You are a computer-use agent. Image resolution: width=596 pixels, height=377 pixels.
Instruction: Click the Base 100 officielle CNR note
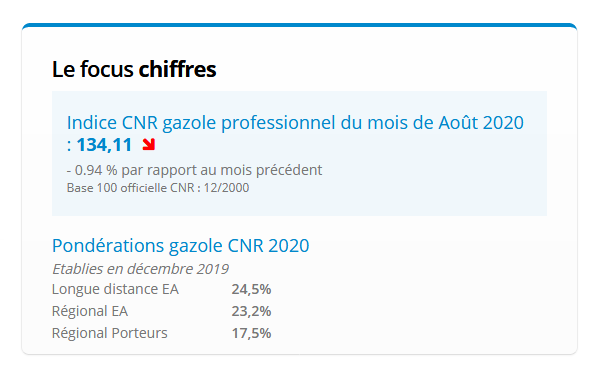pyautogui.click(x=158, y=188)
